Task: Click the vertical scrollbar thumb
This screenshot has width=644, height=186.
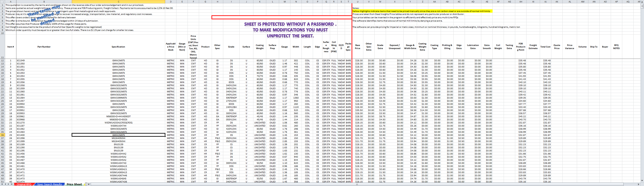Action: coord(642,6)
